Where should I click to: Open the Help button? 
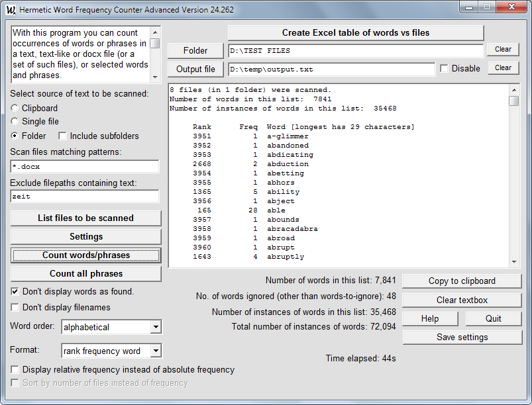(x=430, y=318)
